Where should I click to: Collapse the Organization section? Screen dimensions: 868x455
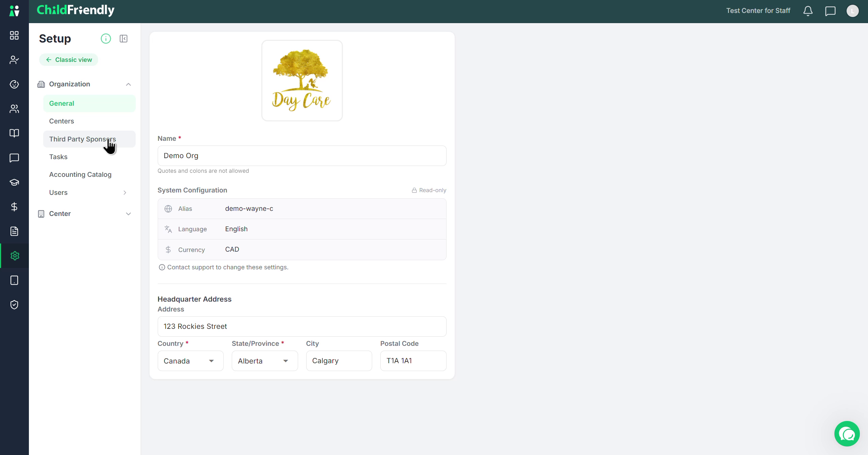tap(128, 84)
